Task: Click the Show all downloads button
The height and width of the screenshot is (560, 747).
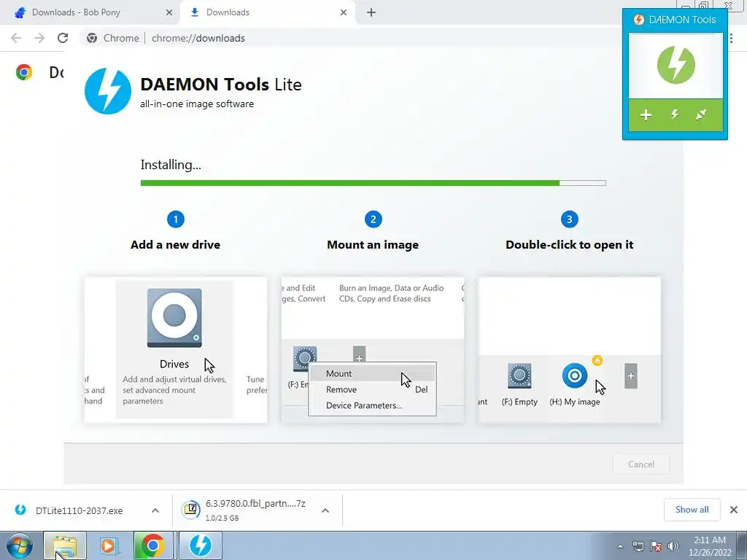Action: pos(692,510)
